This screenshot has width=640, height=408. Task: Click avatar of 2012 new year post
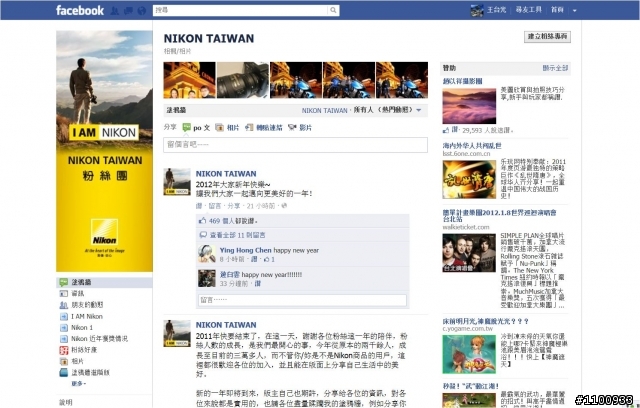pos(177,182)
